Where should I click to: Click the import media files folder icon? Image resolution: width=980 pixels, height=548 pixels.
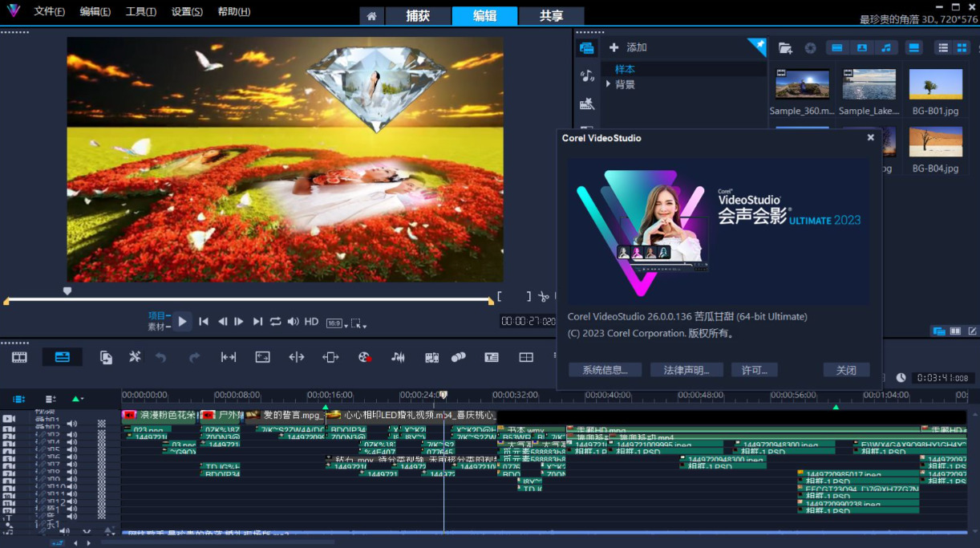click(x=785, y=48)
